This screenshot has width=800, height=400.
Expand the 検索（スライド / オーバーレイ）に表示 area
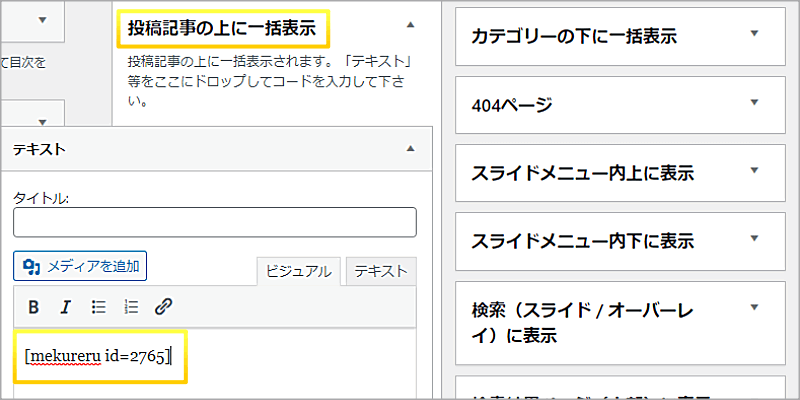coord(755,307)
